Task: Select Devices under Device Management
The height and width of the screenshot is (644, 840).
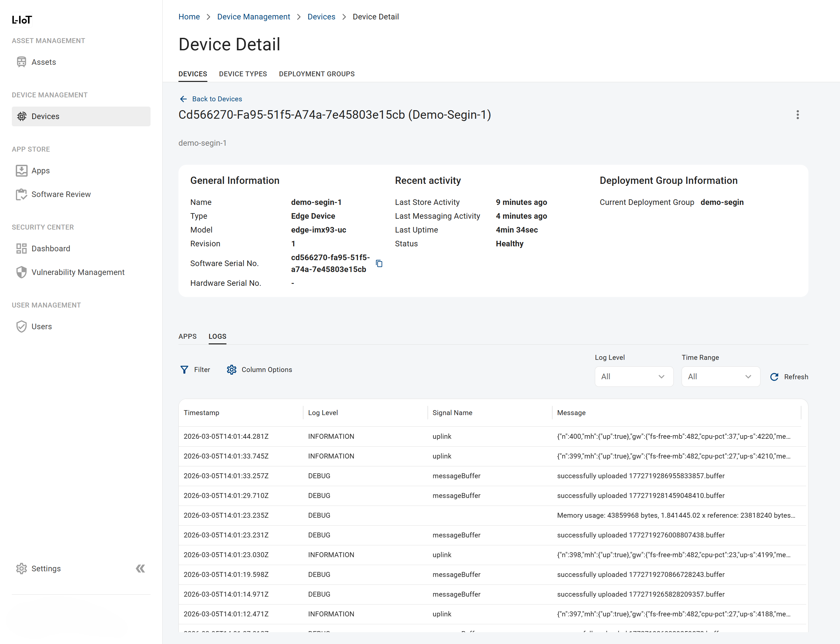Action: [x=45, y=116]
